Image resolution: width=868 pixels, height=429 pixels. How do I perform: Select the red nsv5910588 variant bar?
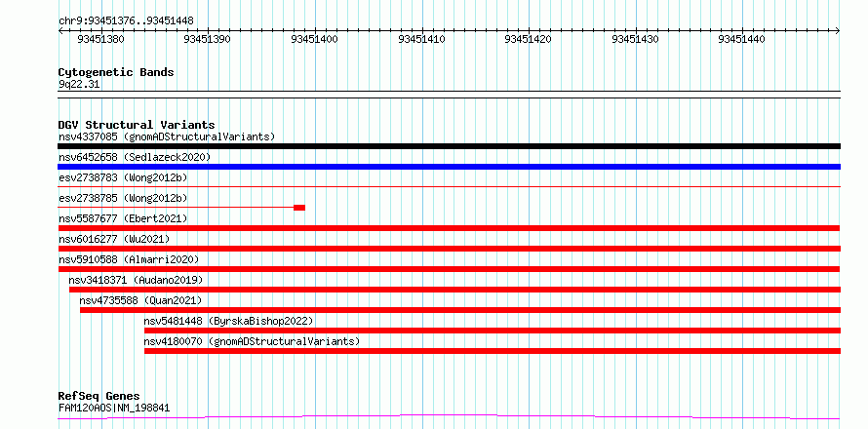449,269
